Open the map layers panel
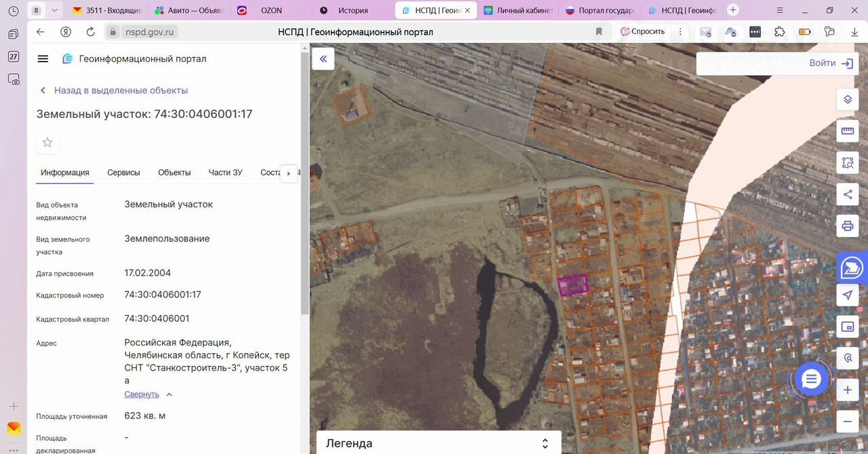Viewport: 868px width, 454px height. (847, 100)
